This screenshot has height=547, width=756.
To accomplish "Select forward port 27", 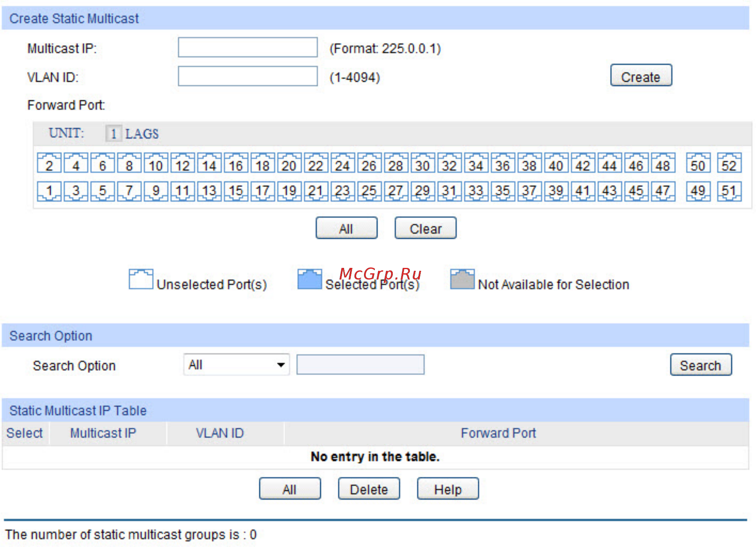I will click(x=396, y=191).
